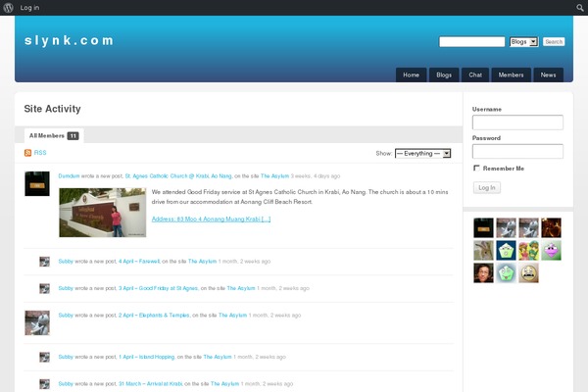Viewport: 588px width, 392px height.
Task: Open second member avatar in top row of sidebar
Action: coord(507,227)
